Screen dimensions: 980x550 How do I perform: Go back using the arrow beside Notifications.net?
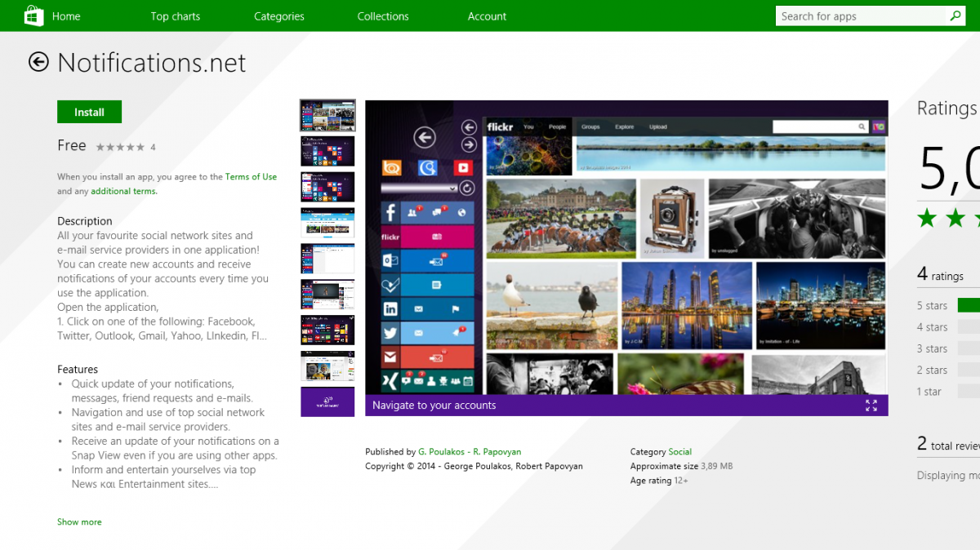click(38, 62)
